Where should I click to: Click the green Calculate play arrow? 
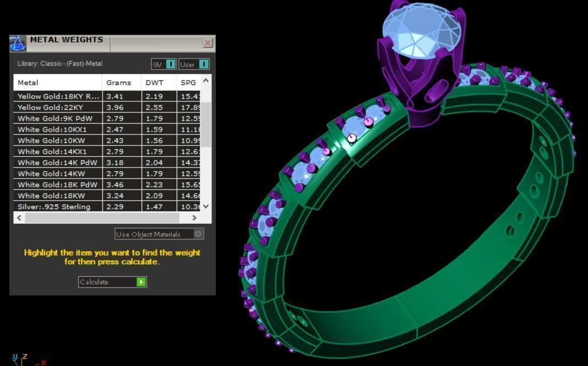pyautogui.click(x=141, y=282)
